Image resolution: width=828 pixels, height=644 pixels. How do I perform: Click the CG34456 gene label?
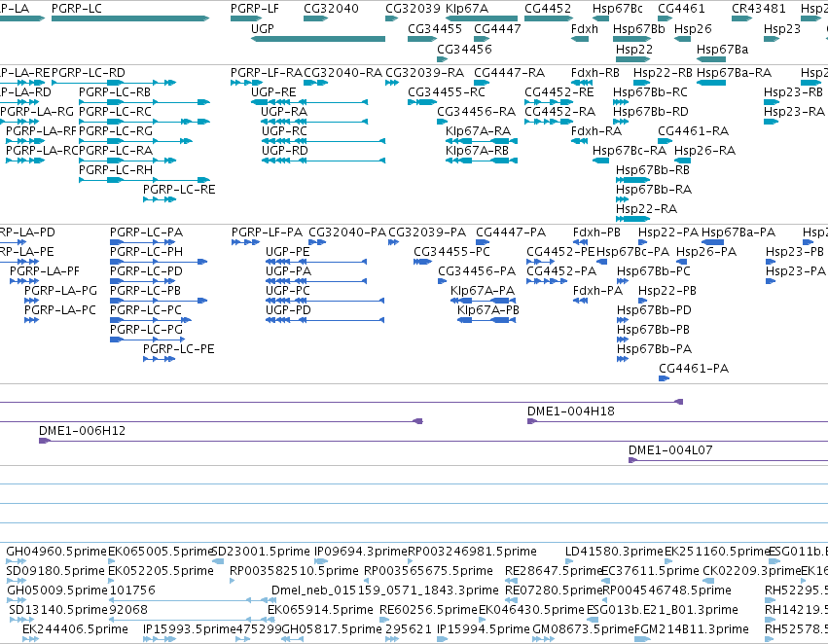(464, 49)
